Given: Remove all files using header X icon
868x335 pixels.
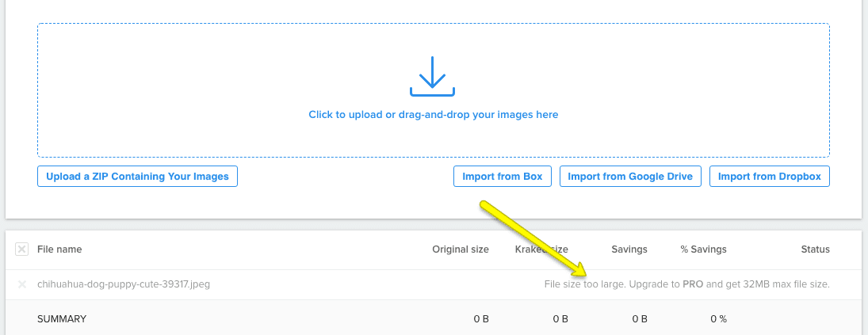Looking at the screenshot, I should point(21,249).
